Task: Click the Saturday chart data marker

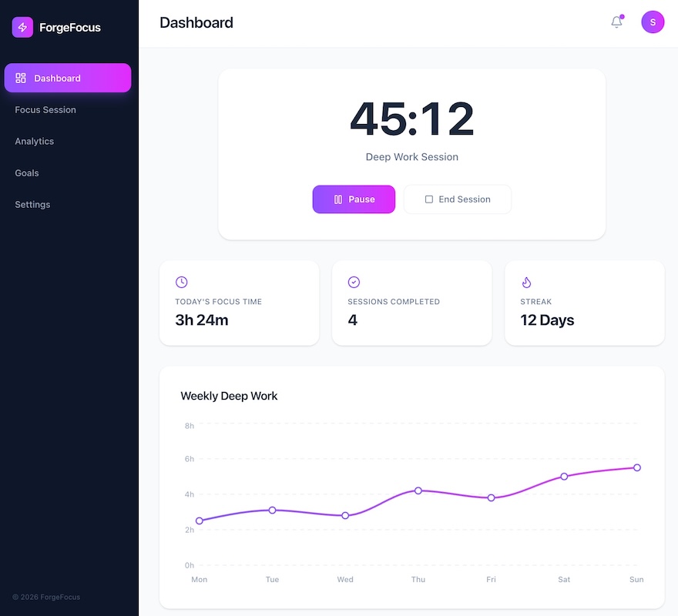Action: point(564,477)
